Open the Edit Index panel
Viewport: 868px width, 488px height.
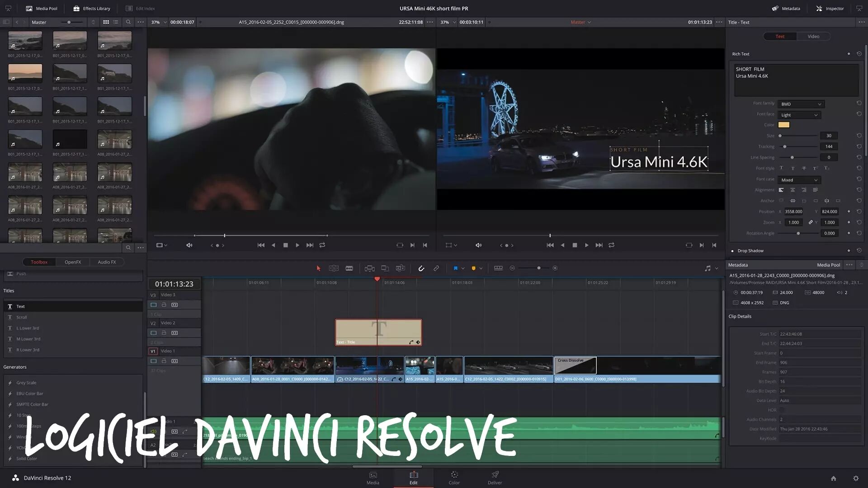point(140,8)
